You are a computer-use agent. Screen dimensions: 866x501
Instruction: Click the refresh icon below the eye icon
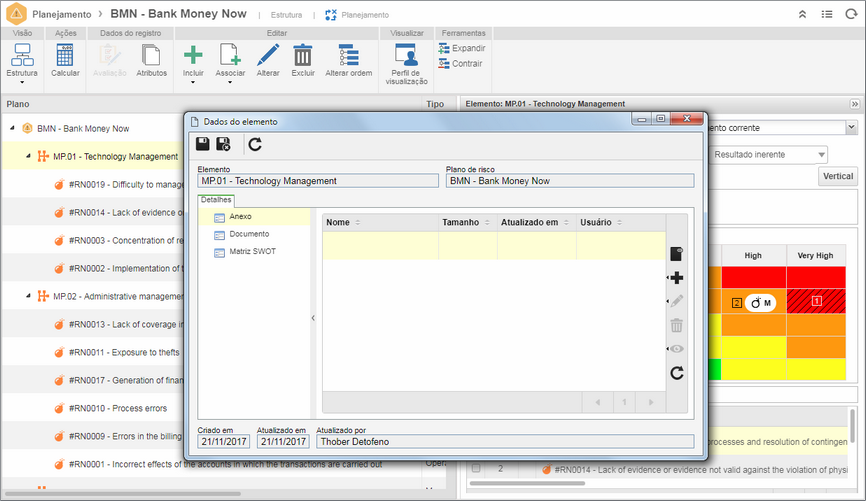pyautogui.click(x=677, y=373)
